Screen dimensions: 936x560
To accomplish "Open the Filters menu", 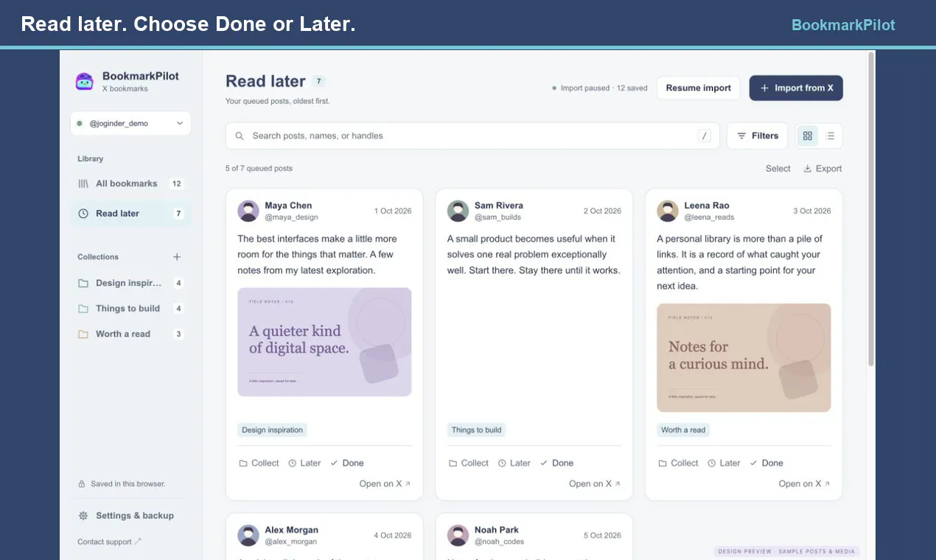I will pos(758,136).
